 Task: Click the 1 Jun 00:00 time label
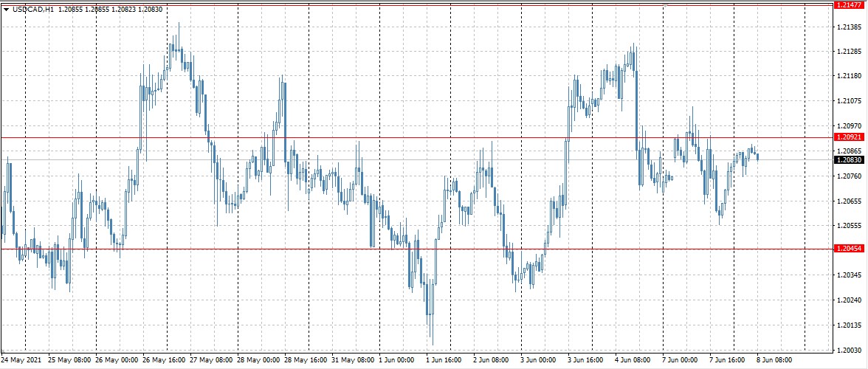tap(396, 359)
